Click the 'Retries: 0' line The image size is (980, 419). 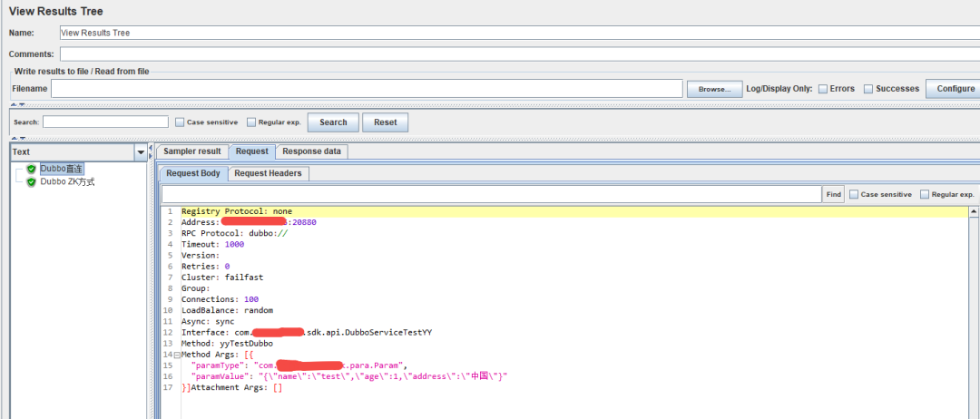(205, 266)
